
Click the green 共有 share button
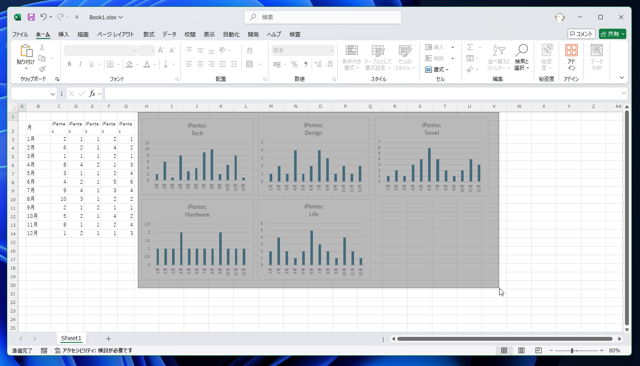(612, 34)
